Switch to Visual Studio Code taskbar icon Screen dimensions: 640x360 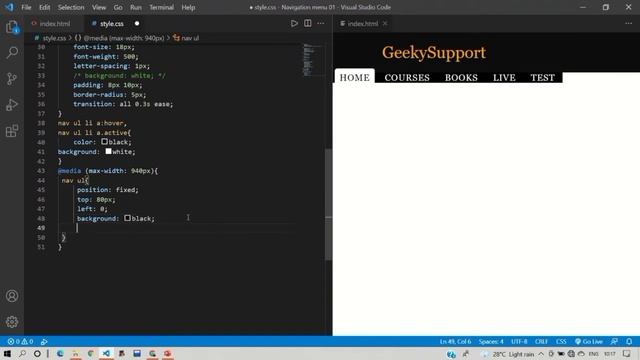coord(106,353)
